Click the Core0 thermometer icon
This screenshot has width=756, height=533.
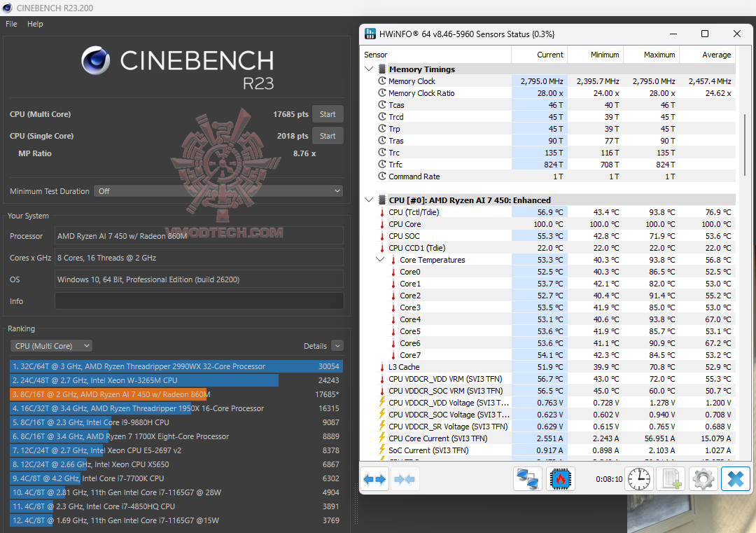pos(393,272)
